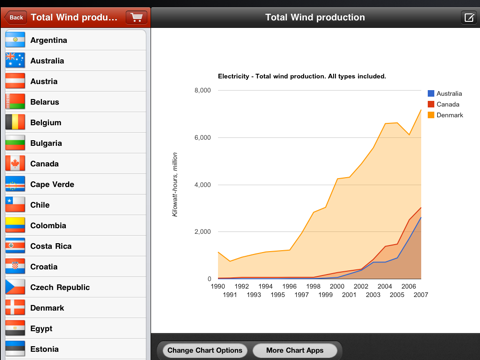The width and height of the screenshot is (480, 360).
Task: Click the chart title text
Action: point(302,76)
